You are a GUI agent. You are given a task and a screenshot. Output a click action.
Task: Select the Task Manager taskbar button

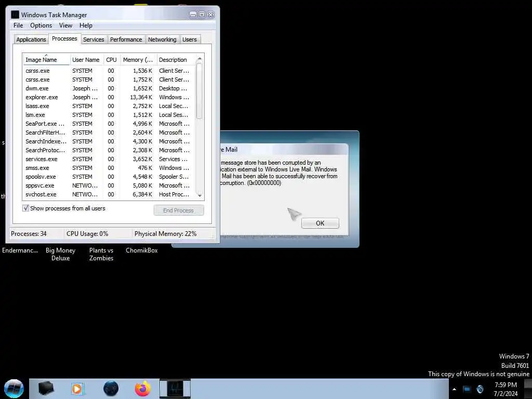tap(175, 389)
